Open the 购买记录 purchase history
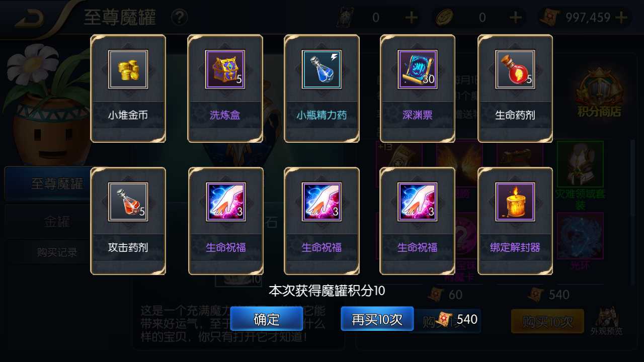644x362 pixels. 56,252
